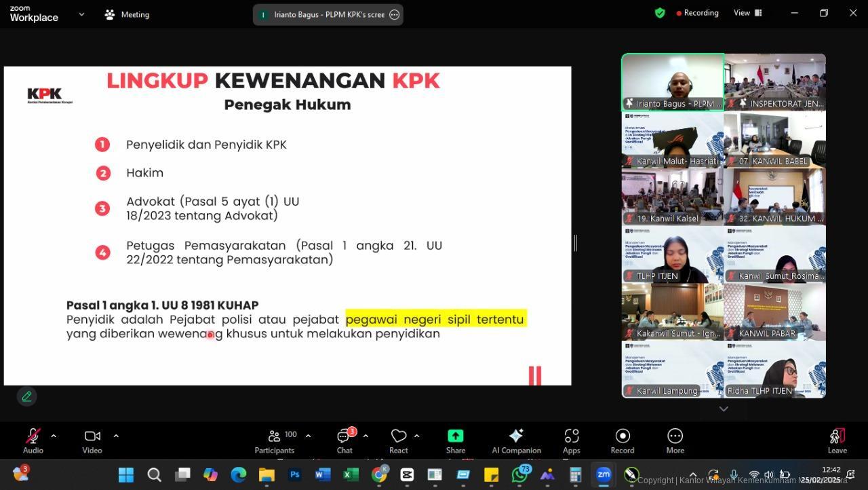Open Excel from taskbar

(351, 475)
